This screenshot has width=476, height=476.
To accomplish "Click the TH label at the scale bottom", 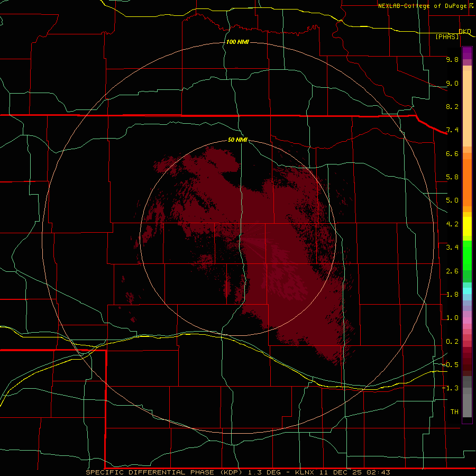I will pos(454,412).
